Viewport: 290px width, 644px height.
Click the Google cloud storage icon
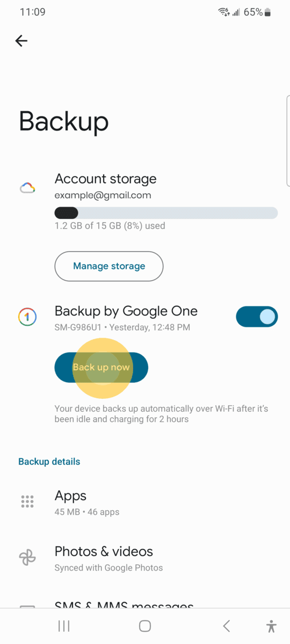[x=27, y=188]
